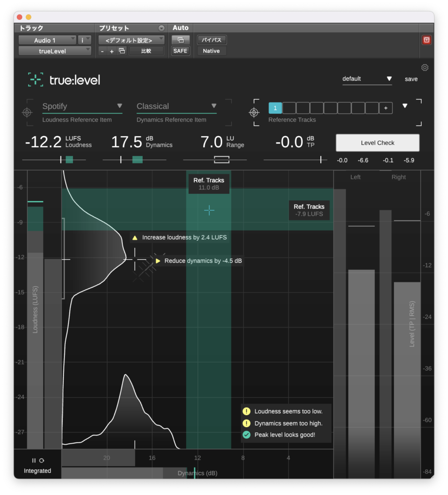The image size is (448, 495).
Task: Save the current preset
Action: point(411,79)
